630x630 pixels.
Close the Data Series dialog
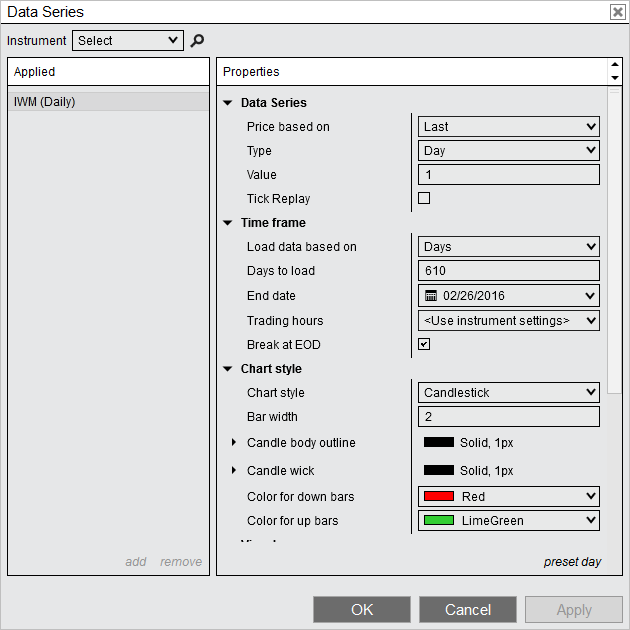coord(618,12)
